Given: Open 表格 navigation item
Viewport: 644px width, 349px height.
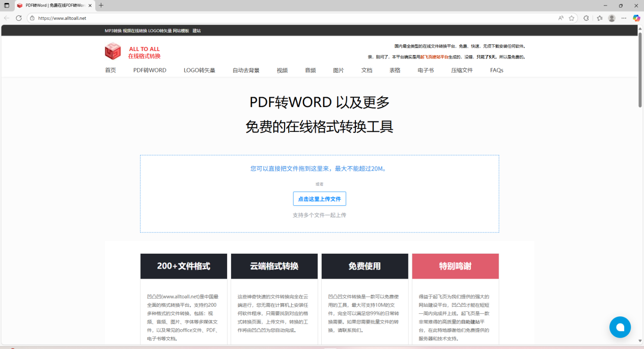Looking at the screenshot, I should (395, 70).
